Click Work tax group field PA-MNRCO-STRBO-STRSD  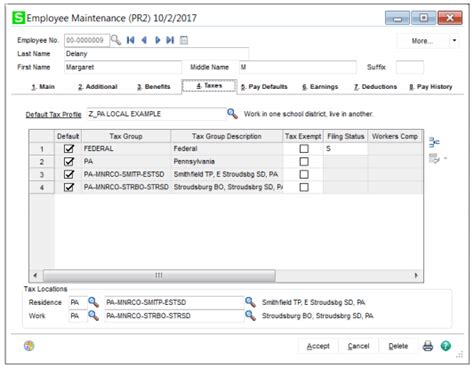[x=174, y=316]
